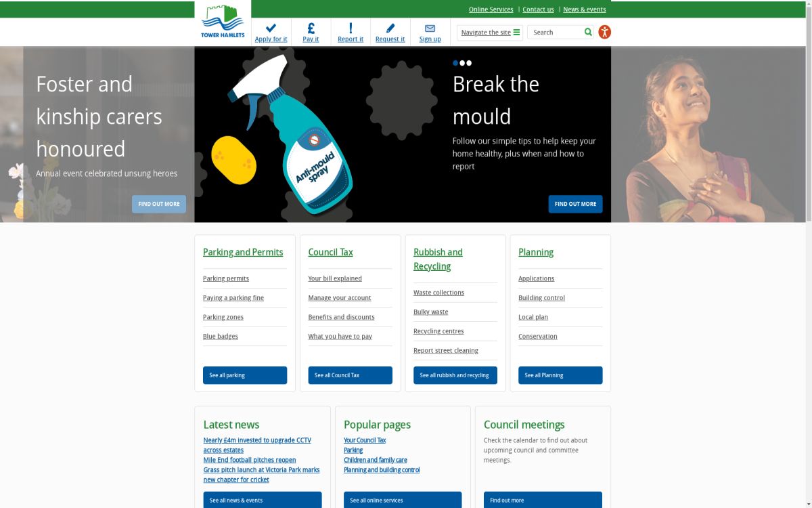Go to News & events in top bar
Screen dimensions: 812x508
tap(584, 9)
